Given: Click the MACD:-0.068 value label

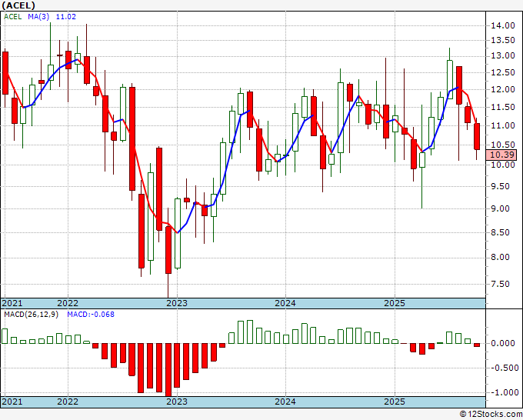Looking at the screenshot, I should tap(91, 315).
